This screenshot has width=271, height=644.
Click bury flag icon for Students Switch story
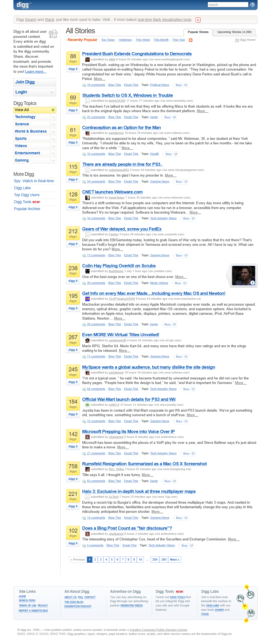[174, 118]
